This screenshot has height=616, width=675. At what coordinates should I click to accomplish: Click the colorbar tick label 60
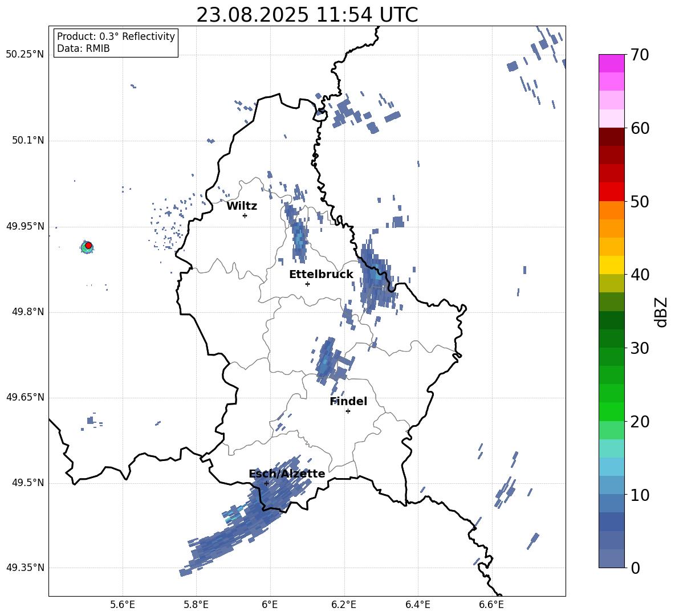(640, 128)
